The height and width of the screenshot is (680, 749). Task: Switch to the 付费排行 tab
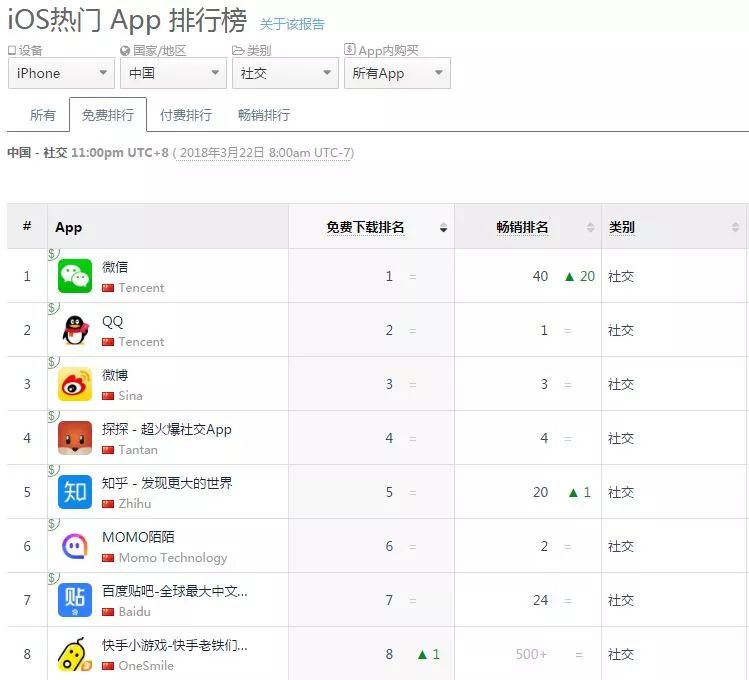point(186,115)
